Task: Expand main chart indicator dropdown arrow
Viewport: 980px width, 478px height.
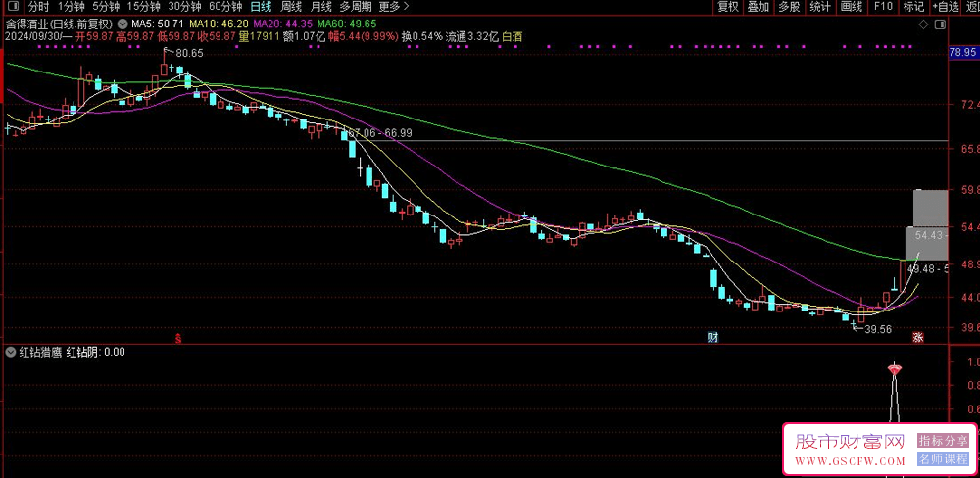Action: (121, 24)
